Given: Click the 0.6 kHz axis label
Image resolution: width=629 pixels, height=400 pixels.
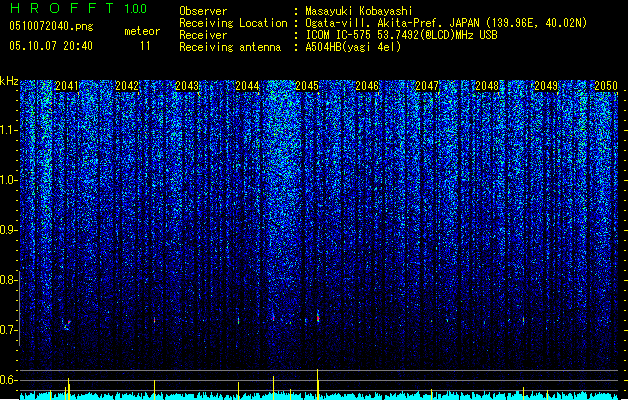Looking at the screenshot, I should click(x=9, y=380).
